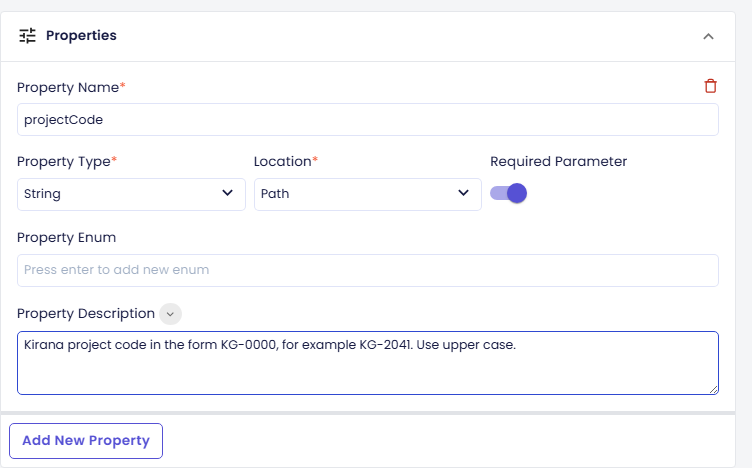The image size is (752, 468).
Task: Expand the Property Description chevron button
Action: (x=170, y=314)
